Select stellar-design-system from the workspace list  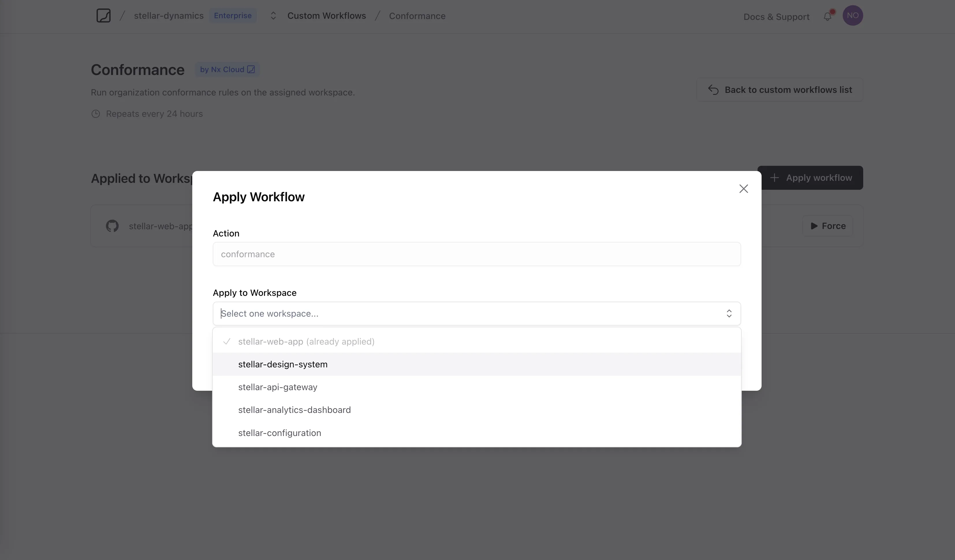pyautogui.click(x=283, y=364)
